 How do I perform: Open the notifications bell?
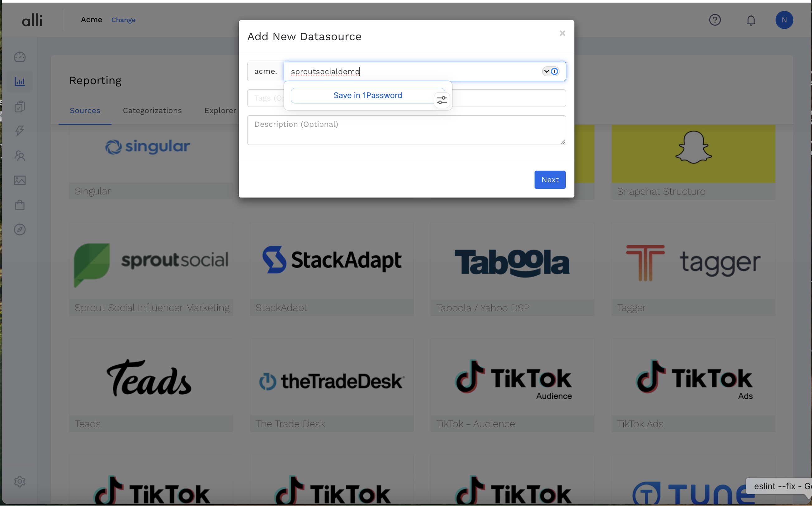coord(751,21)
